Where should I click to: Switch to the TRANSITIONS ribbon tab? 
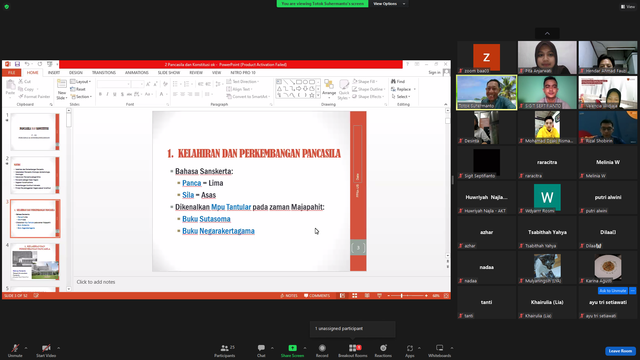[104, 73]
